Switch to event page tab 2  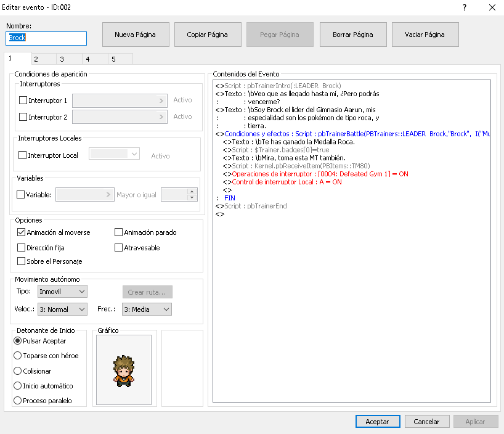36,59
